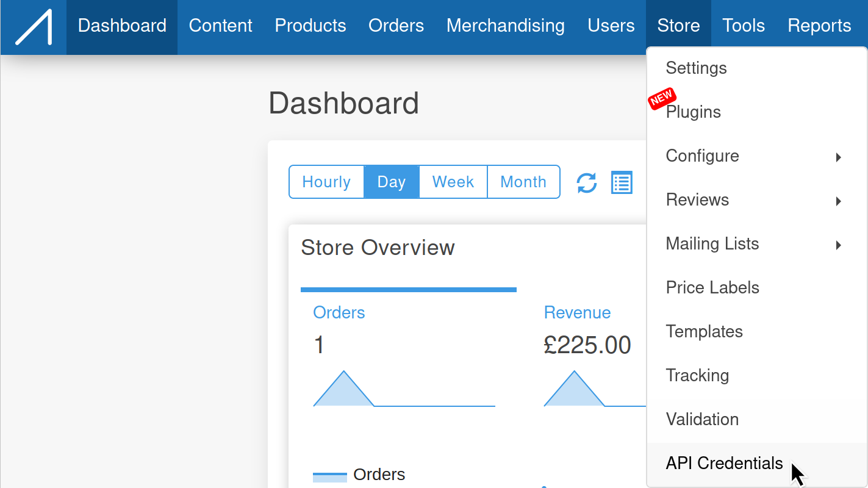868x488 pixels.
Task: Expand the Reviews submenu arrow
Action: pyautogui.click(x=839, y=201)
